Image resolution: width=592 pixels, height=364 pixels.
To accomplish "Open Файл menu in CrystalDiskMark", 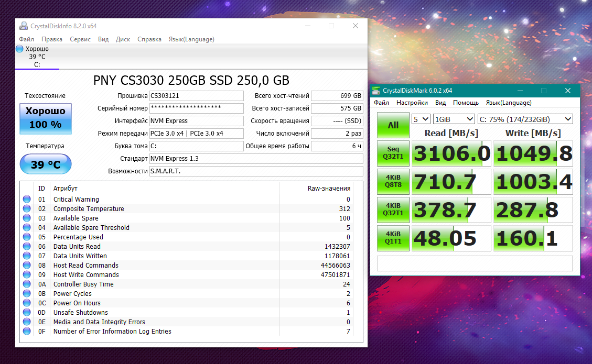I will (x=381, y=103).
